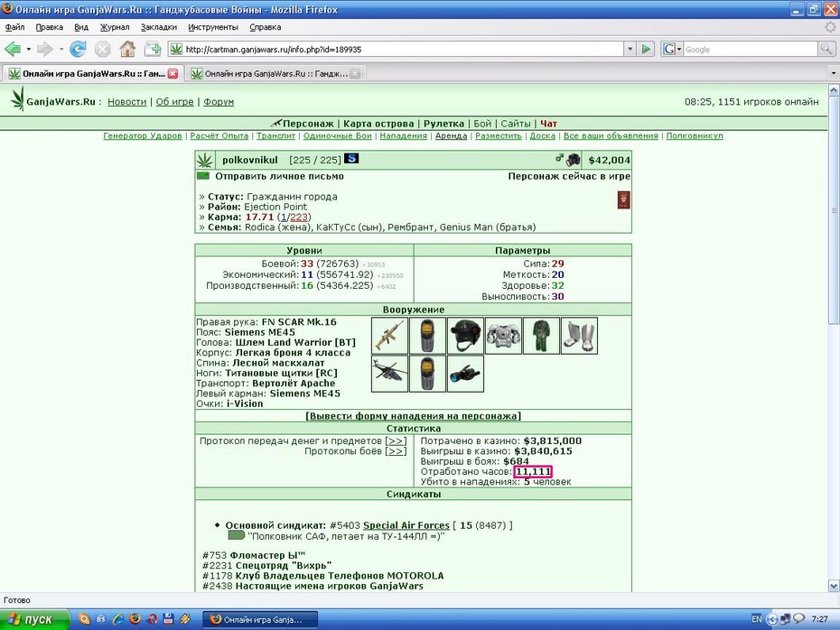The image size is (840, 630).
Task: Click the karma 223 link
Action: pos(299,217)
